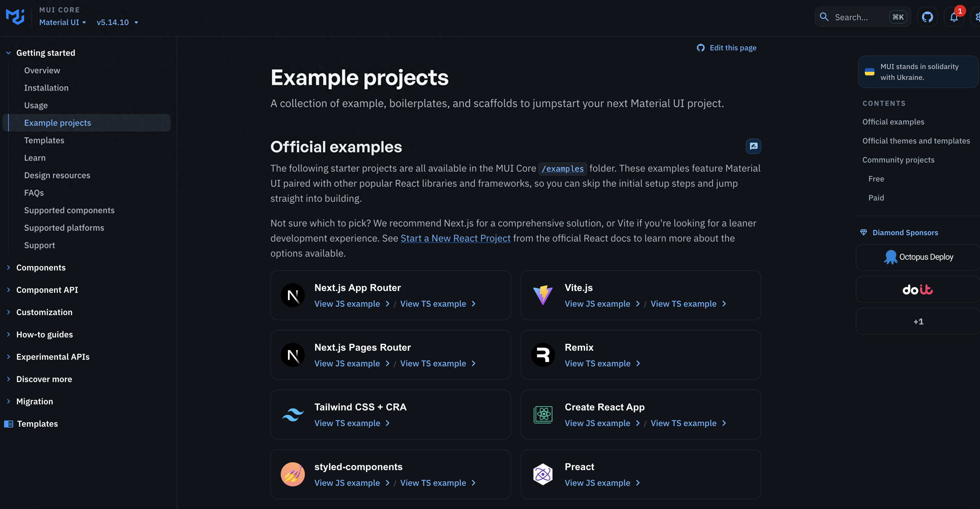This screenshot has width=980, height=509.
Task: Open the DoiT sponsor logo
Action: point(918,289)
